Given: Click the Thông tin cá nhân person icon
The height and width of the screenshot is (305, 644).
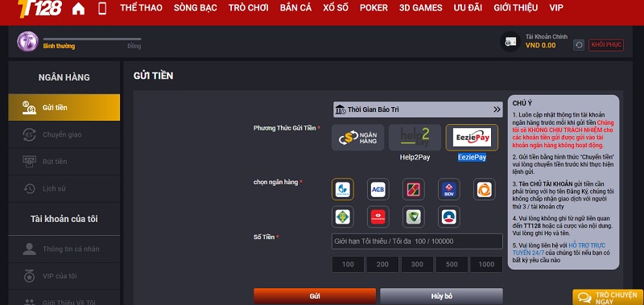Looking at the screenshot, I should 29,249.
